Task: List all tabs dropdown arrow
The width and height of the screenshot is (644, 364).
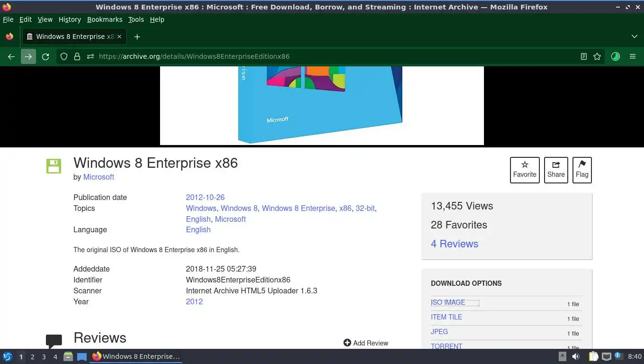Action: tap(635, 36)
